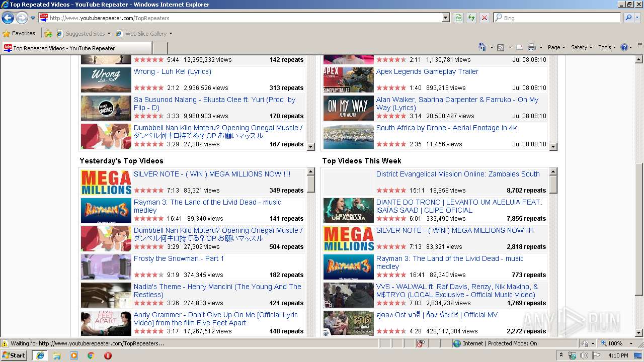Open the blank new tab button
644x362 pixels.
160,48
